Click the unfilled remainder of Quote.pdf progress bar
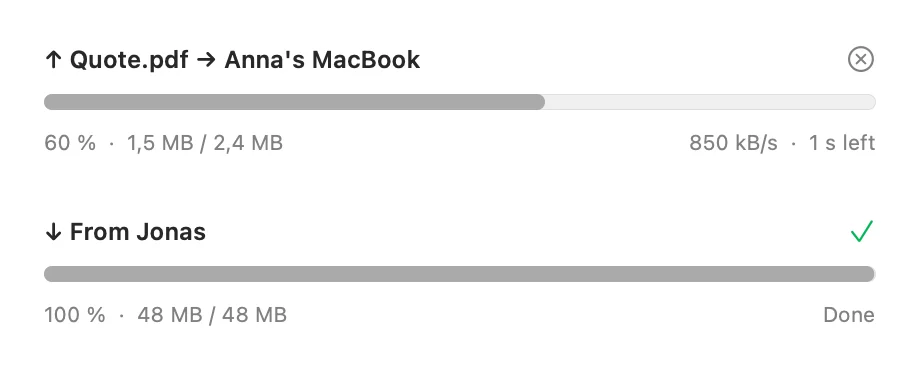This screenshot has height=372, width=920. pos(710,102)
